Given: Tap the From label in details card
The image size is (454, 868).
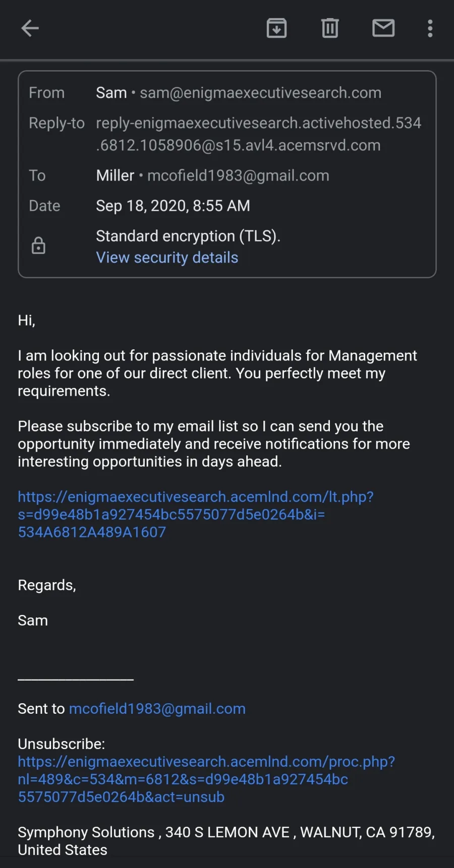Looking at the screenshot, I should 46,93.
